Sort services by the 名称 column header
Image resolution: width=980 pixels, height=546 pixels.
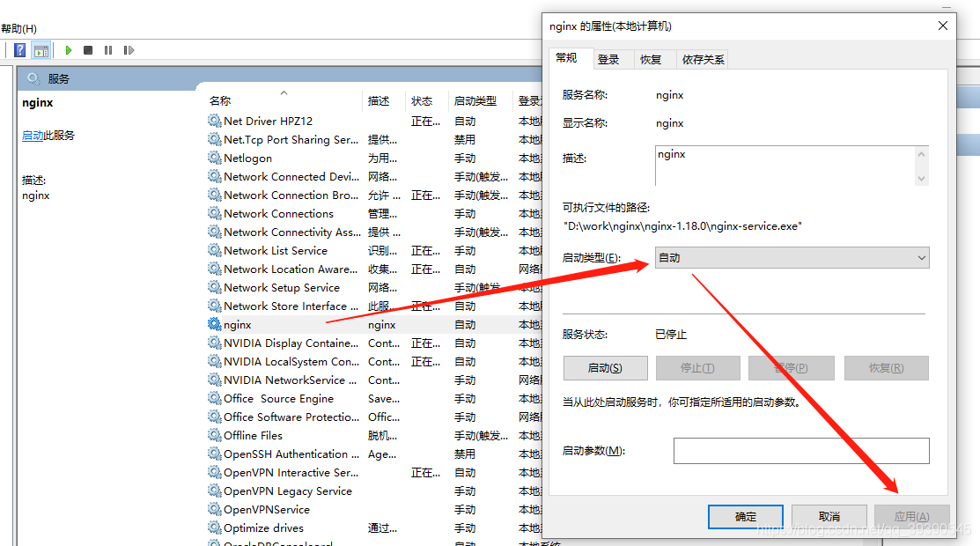(x=220, y=100)
